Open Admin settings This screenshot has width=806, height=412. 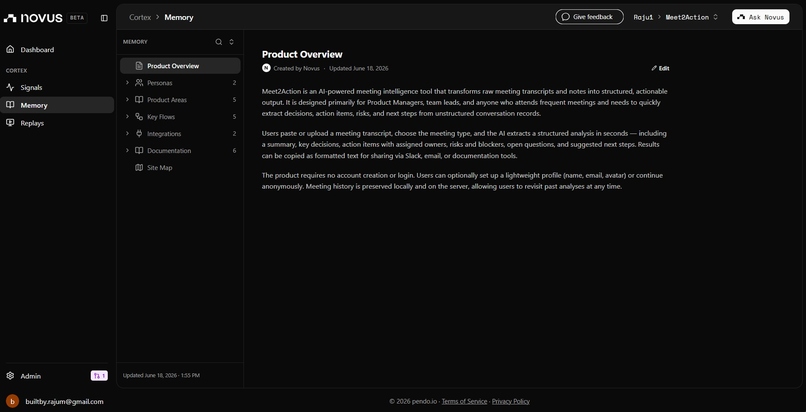tap(30, 376)
